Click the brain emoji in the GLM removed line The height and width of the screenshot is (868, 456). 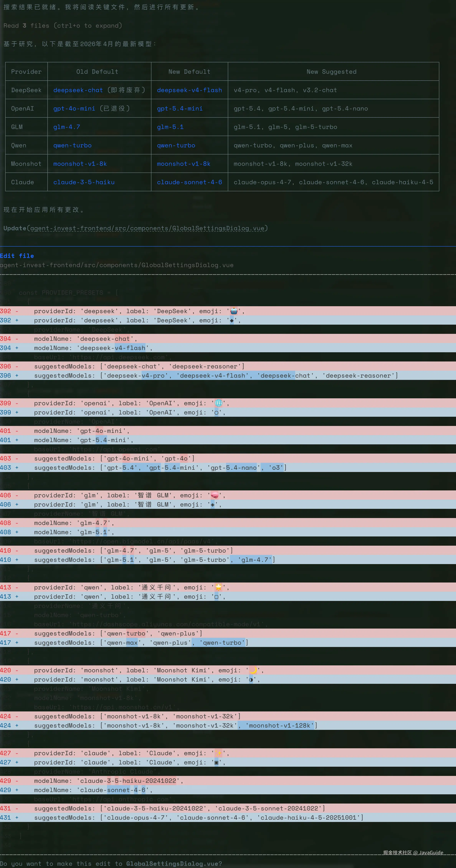(x=215, y=495)
